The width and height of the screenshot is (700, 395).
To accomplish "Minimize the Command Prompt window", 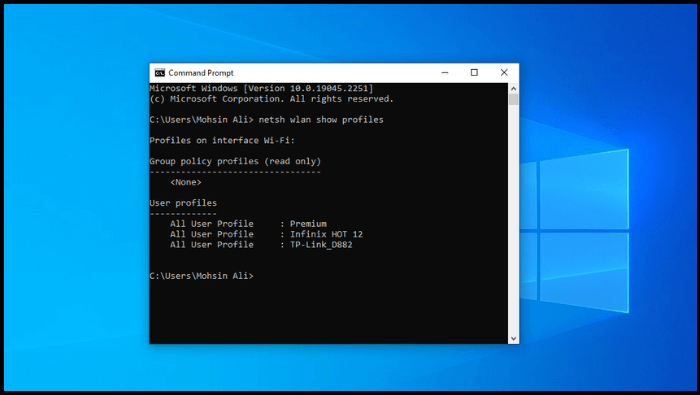I will [x=445, y=73].
